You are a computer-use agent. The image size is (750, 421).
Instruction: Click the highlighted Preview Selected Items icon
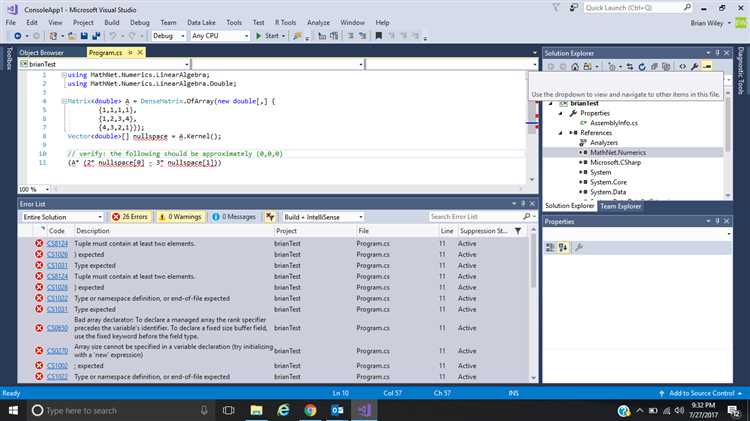(707, 67)
